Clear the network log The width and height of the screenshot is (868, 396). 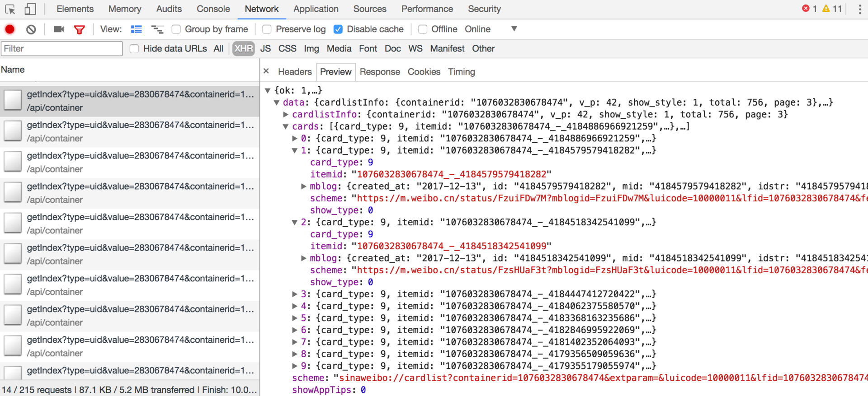[31, 29]
